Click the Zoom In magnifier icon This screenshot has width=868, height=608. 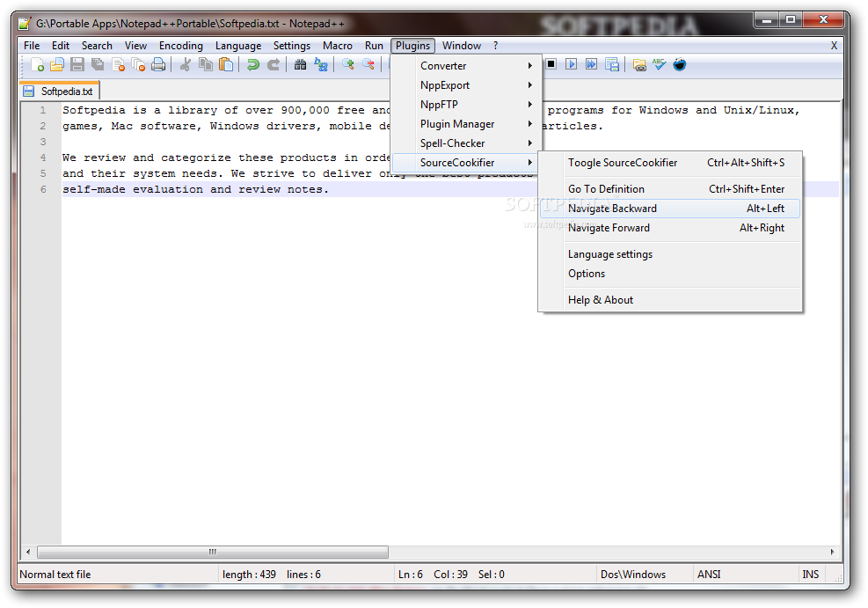point(347,65)
